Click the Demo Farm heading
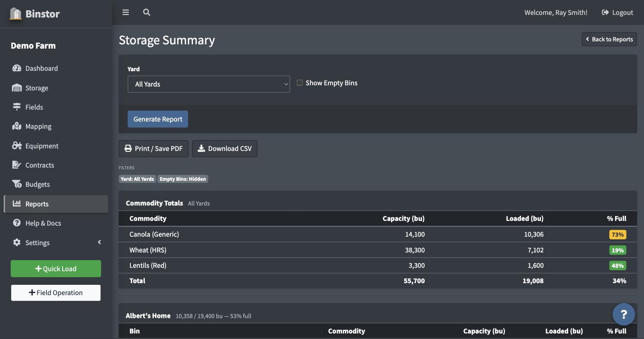This screenshot has width=644, height=339. pos(33,46)
